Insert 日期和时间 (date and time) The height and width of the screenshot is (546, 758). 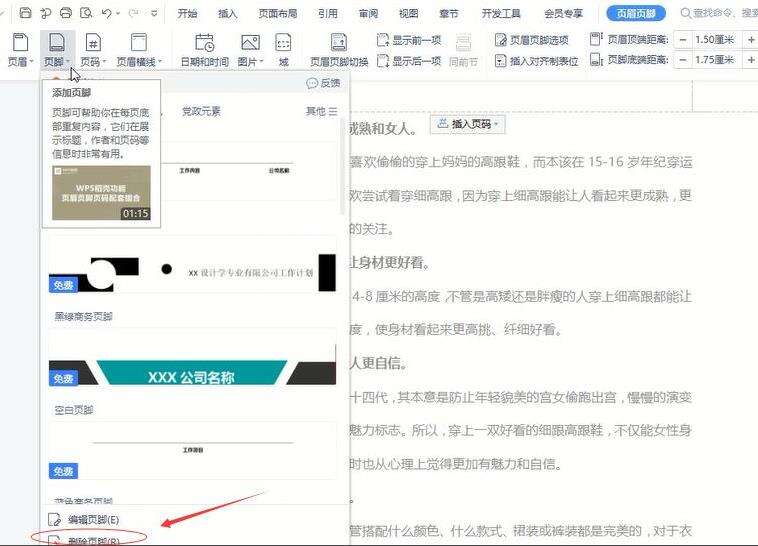pyautogui.click(x=203, y=48)
